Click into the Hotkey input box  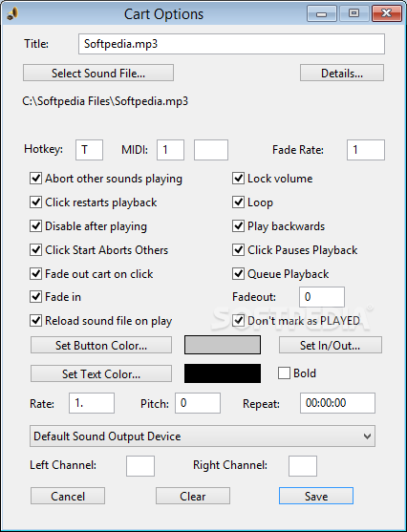[x=89, y=150]
